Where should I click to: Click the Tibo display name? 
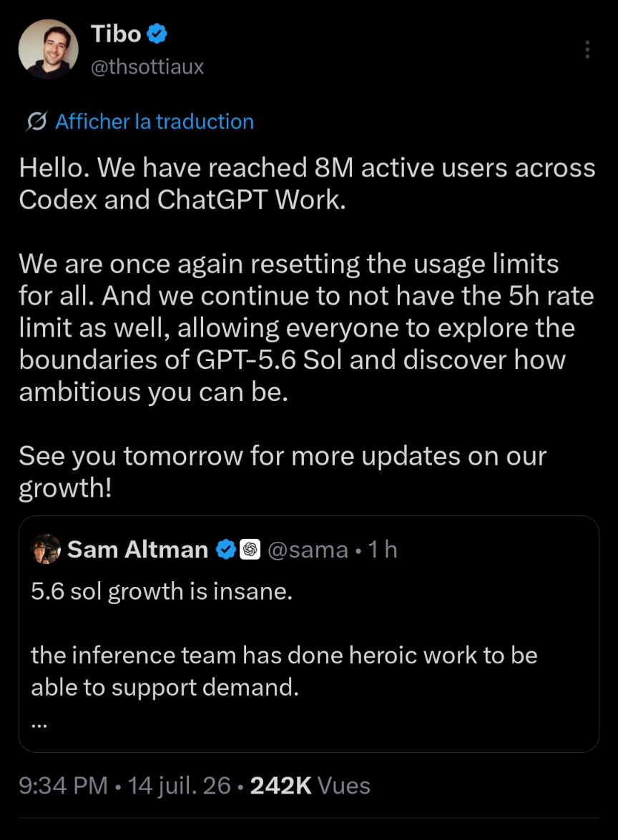point(116,34)
